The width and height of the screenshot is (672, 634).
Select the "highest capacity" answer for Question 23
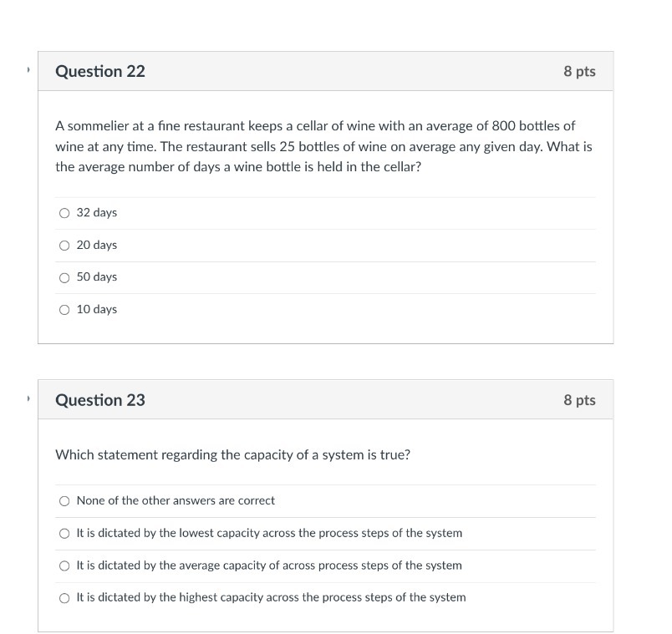[x=64, y=598]
